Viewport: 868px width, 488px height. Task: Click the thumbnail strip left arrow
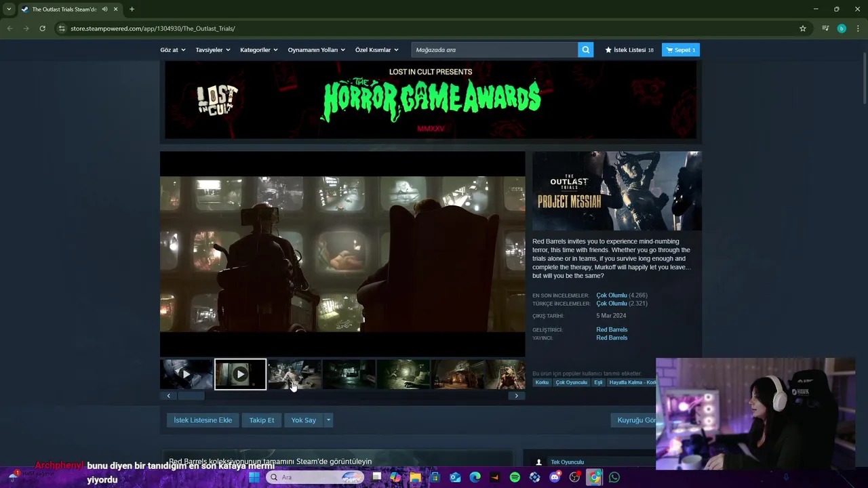pyautogui.click(x=168, y=396)
